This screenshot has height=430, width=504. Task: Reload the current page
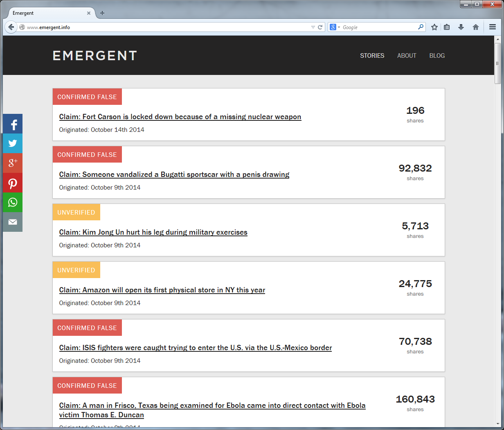click(320, 27)
